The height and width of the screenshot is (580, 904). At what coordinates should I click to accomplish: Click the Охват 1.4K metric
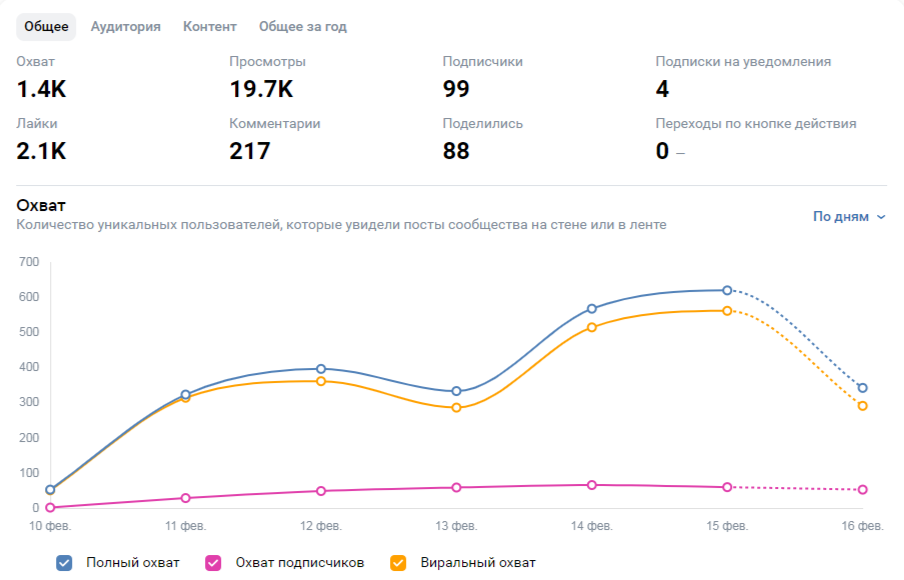41,78
